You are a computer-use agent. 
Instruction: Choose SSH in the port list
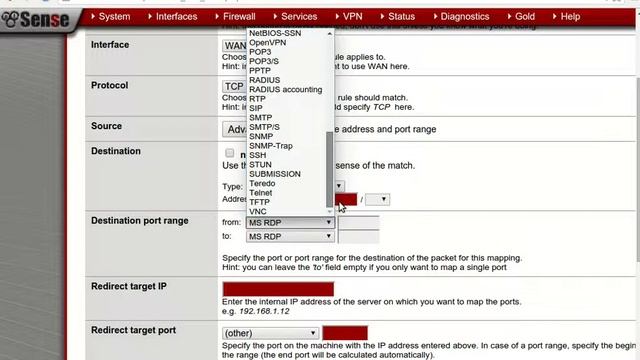pos(258,155)
